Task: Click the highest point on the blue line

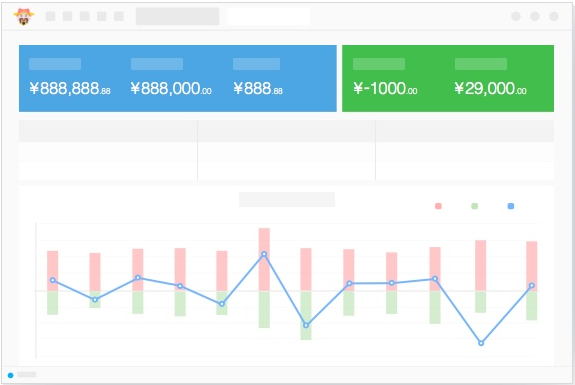Action: tap(264, 254)
